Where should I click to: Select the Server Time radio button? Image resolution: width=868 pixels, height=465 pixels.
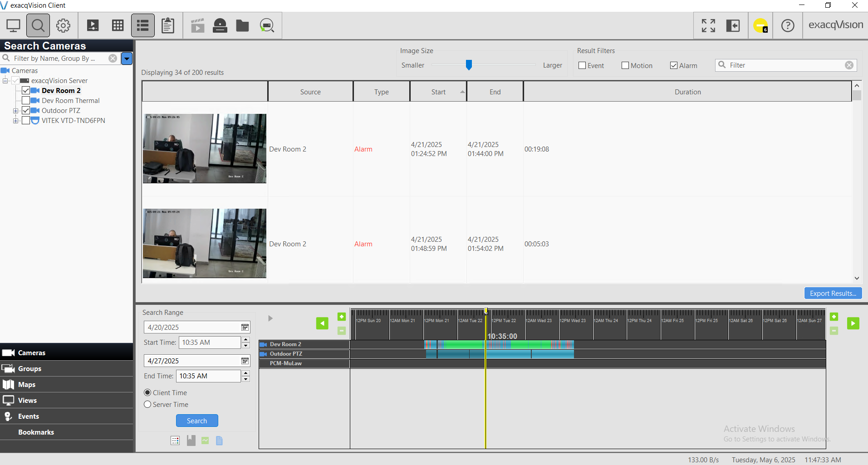(x=147, y=404)
